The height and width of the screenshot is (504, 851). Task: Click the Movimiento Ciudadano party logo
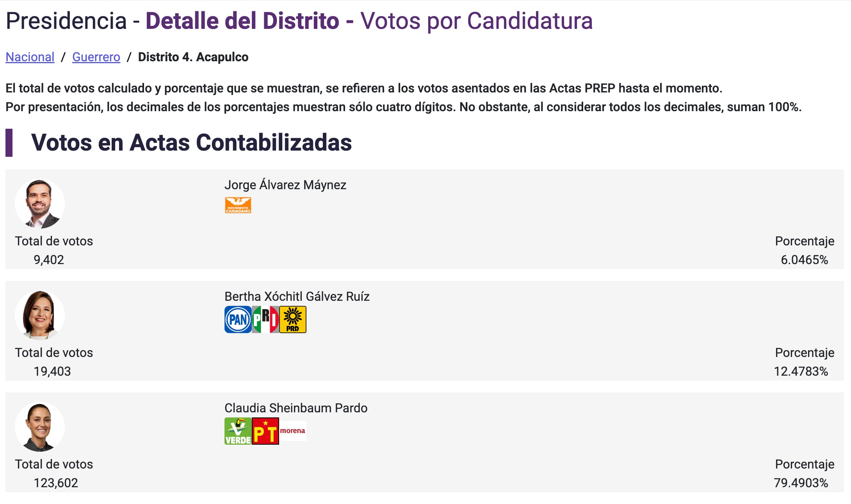click(x=238, y=205)
